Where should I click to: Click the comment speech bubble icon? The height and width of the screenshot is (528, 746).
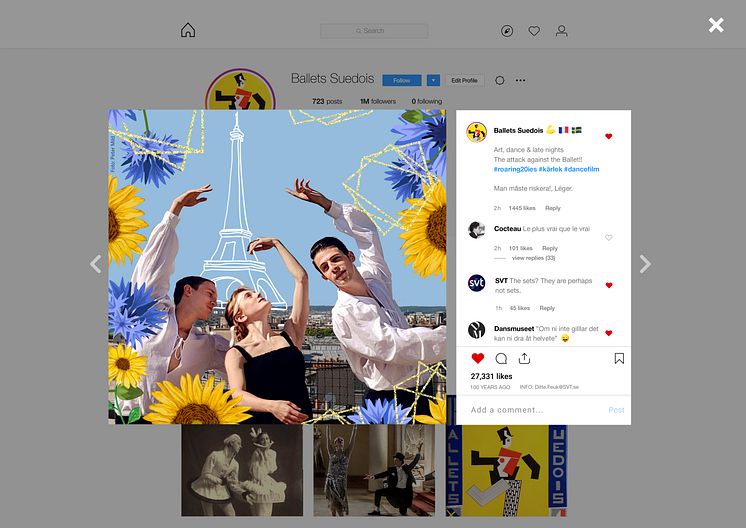click(501, 358)
